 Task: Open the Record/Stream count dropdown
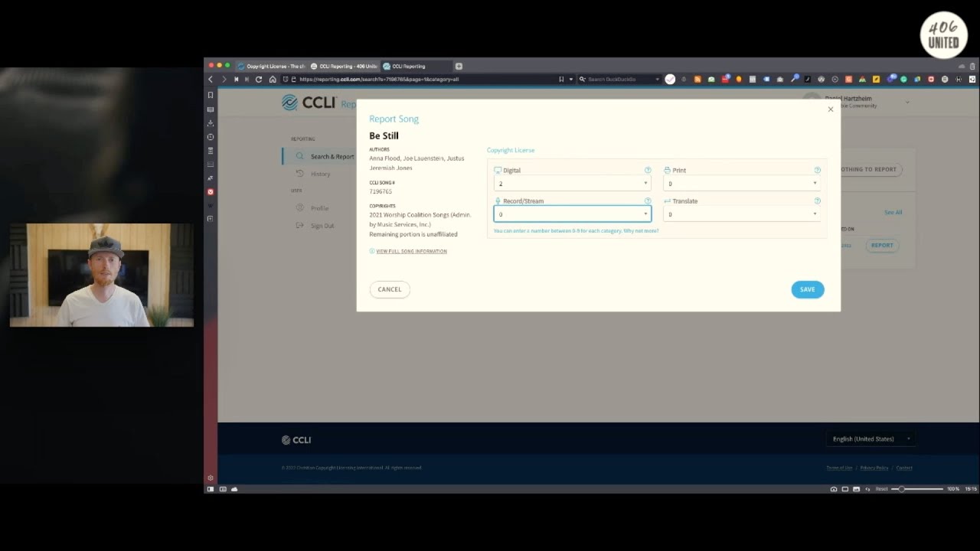click(x=572, y=214)
